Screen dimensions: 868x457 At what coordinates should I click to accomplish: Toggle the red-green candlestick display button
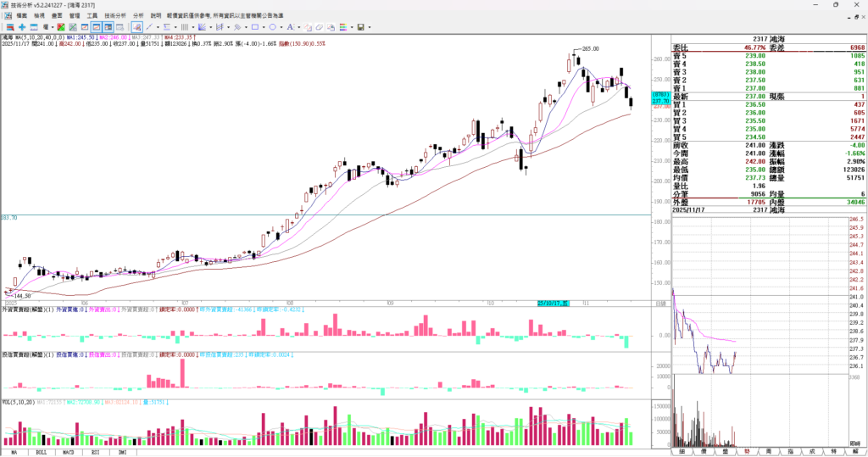(x=60, y=27)
